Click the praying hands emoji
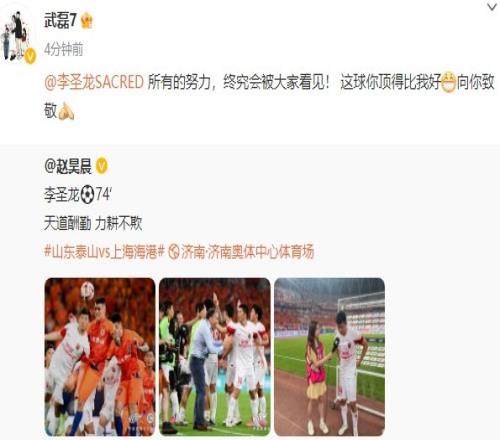 click(x=66, y=111)
